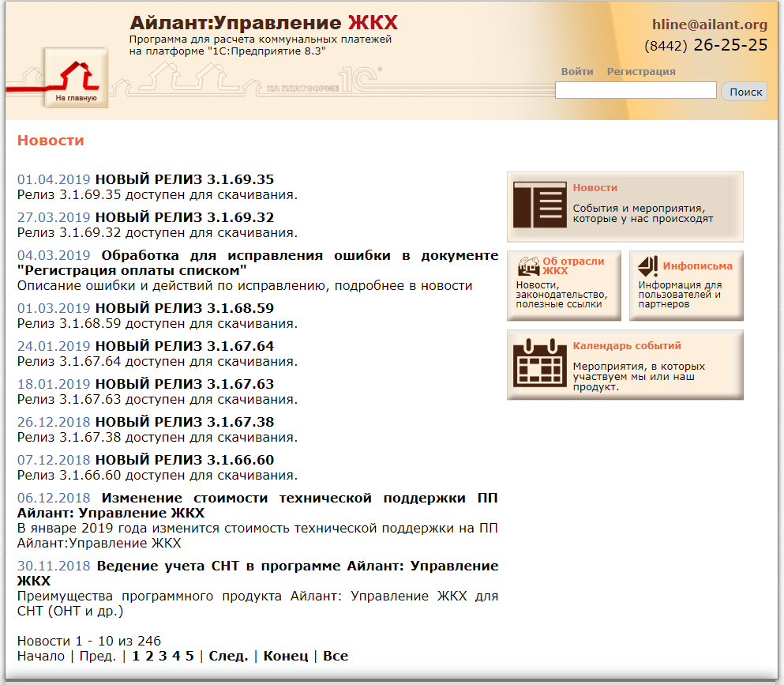Click the date 04.03.2019
784x685 pixels.
54,255
